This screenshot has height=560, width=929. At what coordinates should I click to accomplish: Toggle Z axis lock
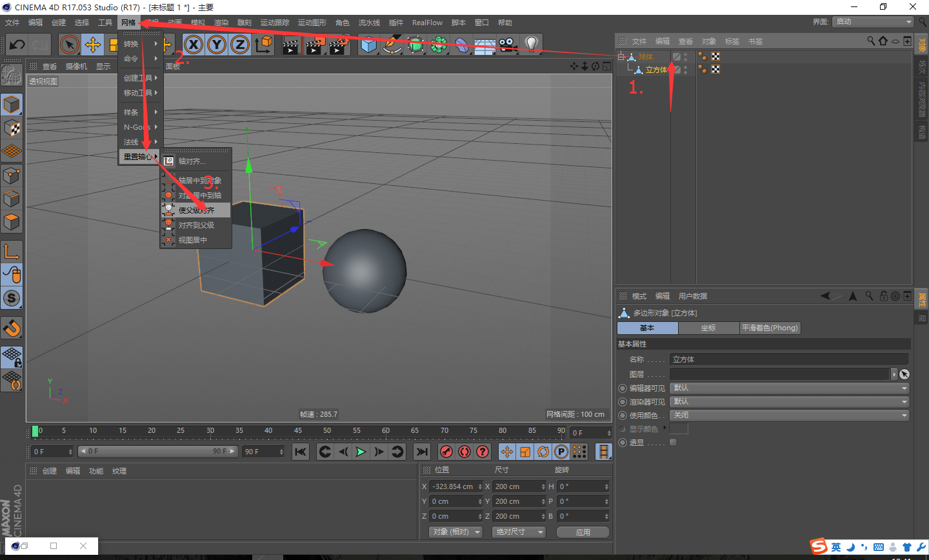(x=240, y=45)
